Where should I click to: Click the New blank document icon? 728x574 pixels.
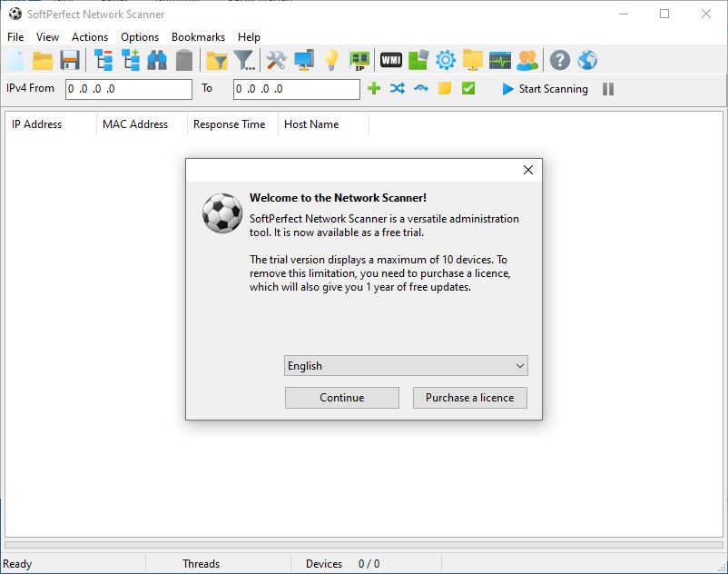[x=15, y=60]
